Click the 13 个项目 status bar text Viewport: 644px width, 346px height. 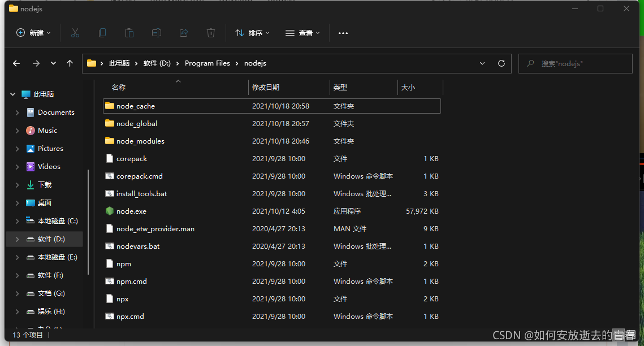click(28, 335)
